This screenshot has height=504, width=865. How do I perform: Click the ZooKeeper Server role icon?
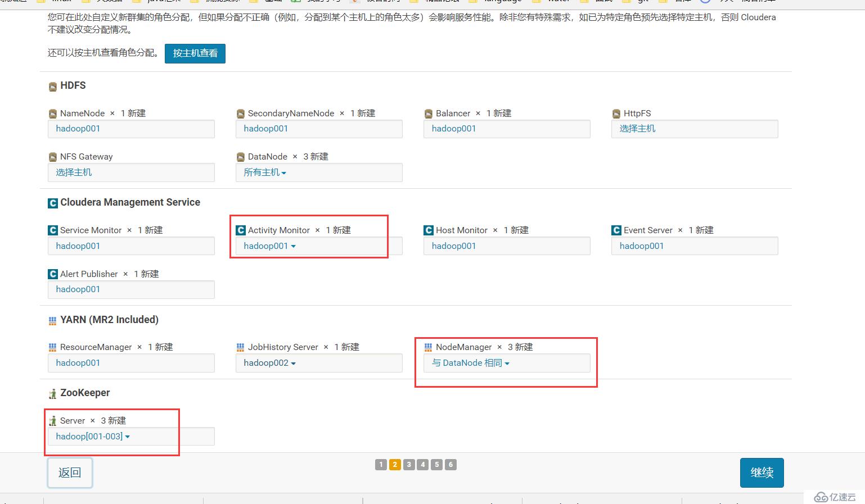click(53, 421)
